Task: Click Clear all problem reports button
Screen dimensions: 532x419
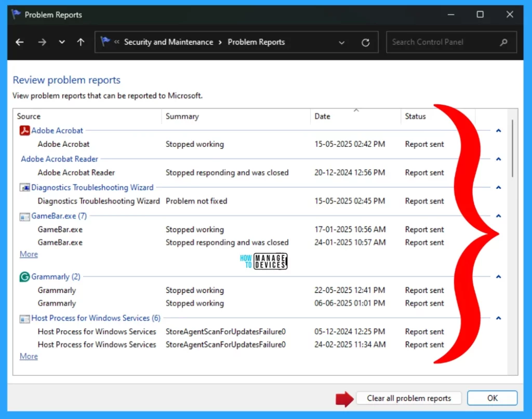Action: coord(409,398)
